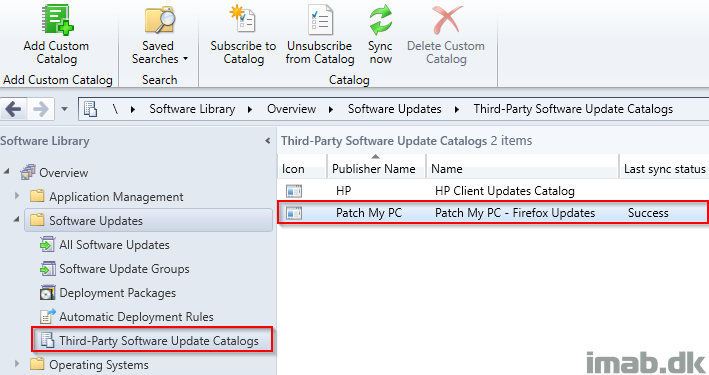Click the Patch My PC row icon
Image resolution: width=709 pixels, height=375 pixels.
point(294,213)
